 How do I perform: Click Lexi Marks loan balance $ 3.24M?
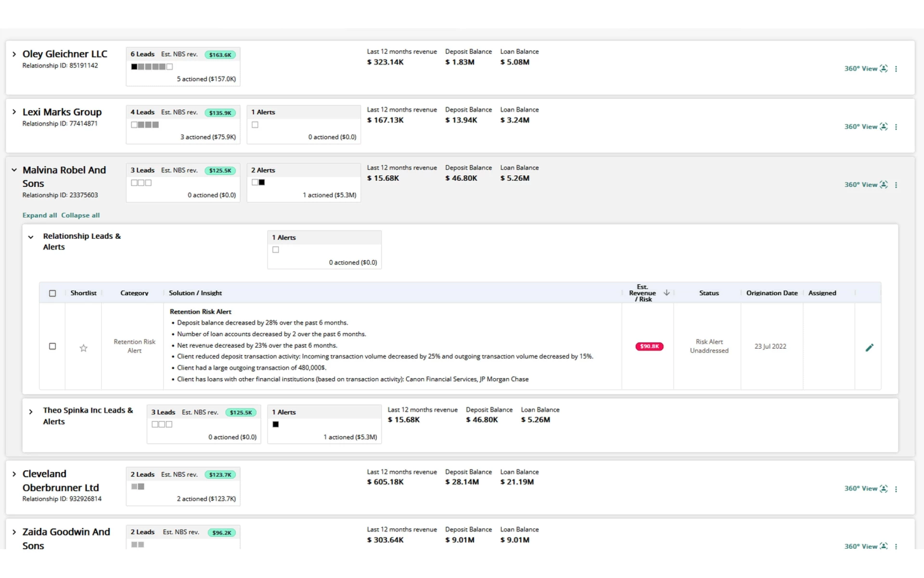(x=514, y=120)
